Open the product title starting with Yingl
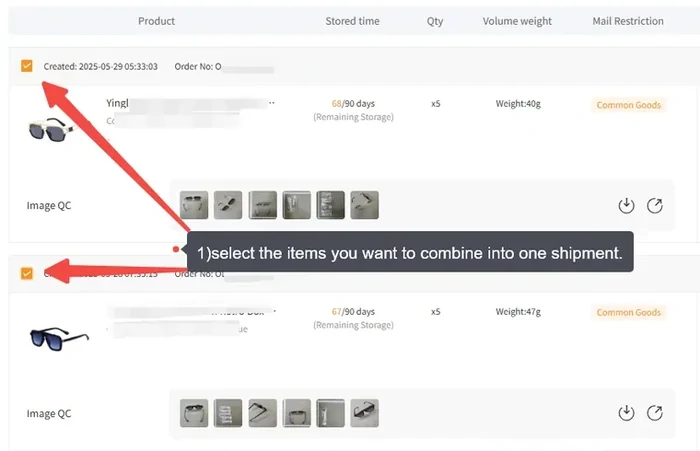 pyautogui.click(x=190, y=103)
